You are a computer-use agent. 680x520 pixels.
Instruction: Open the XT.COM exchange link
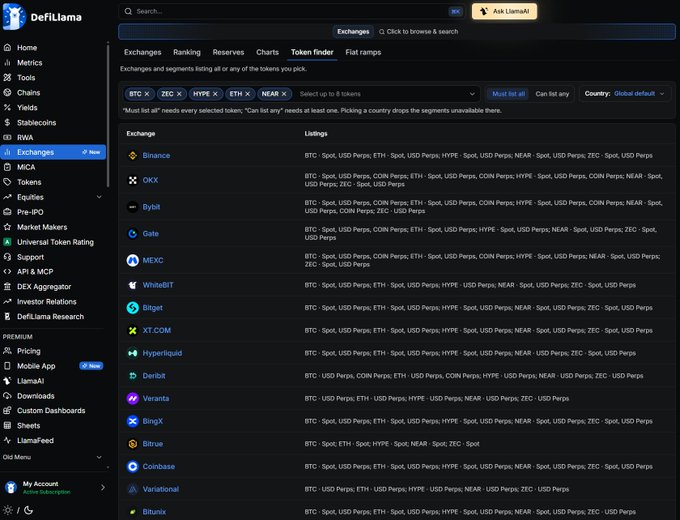(157, 330)
